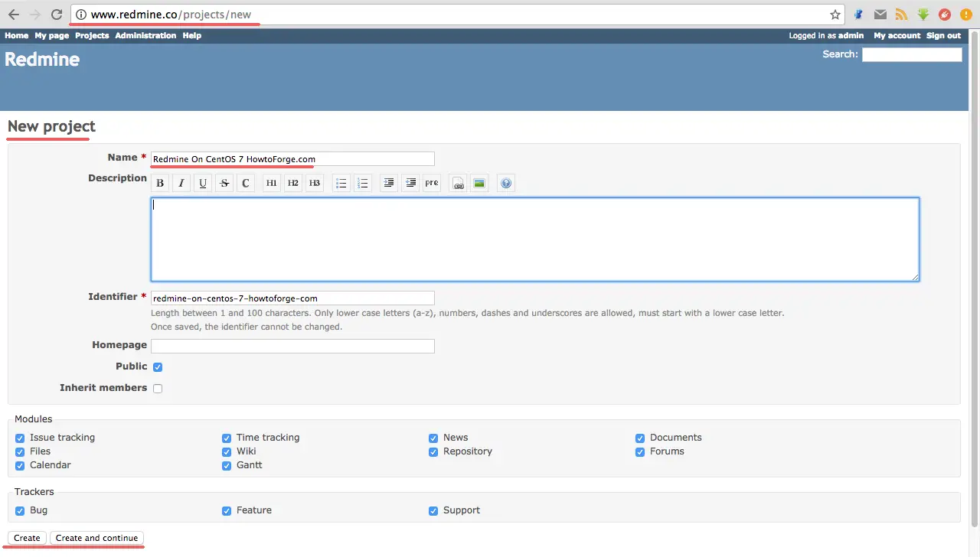Apply italic formatting in description toolbar
980x557 pixels.
pos(181,183)
